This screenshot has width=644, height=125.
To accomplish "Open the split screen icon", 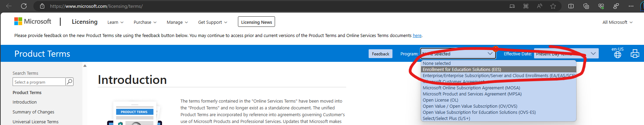I will [571, 6].
